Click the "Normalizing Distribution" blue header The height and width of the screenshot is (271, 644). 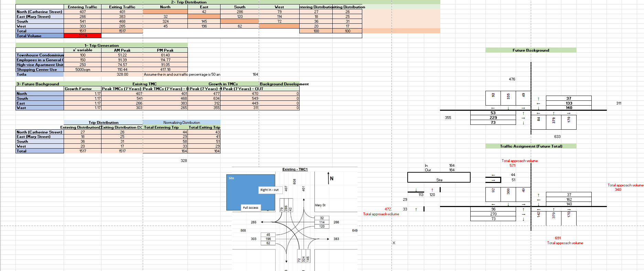[181, 122]
